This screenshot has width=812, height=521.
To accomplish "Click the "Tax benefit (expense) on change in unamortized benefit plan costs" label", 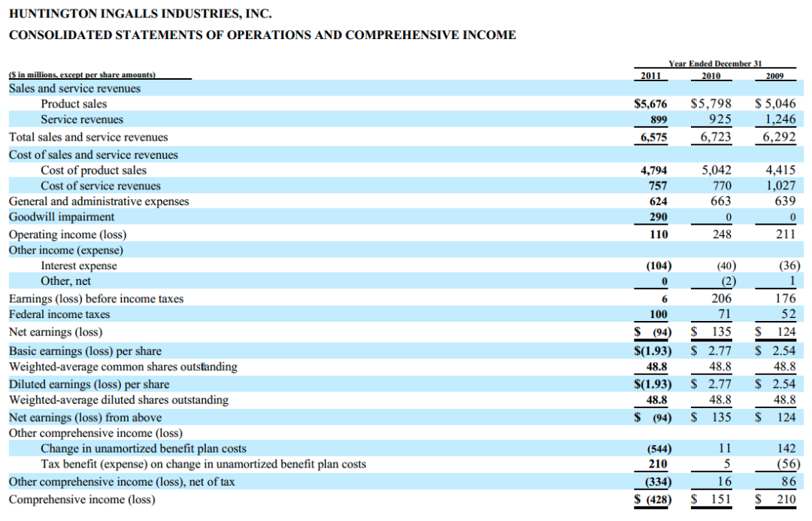I will pos(204,464).
